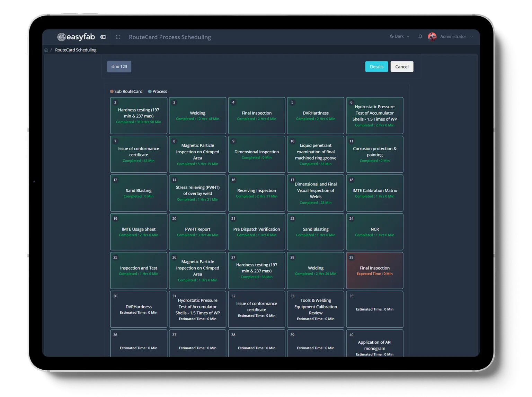Select the Pre Dispatch Verification card
The height and width of the screenshot is (397, 532).
[257, 232]
